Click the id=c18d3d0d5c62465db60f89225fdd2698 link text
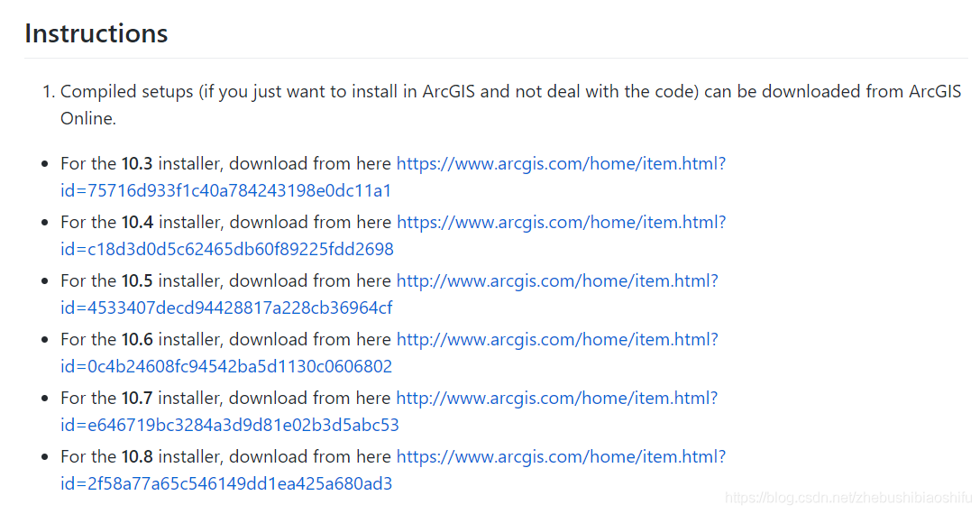Viewport: 980px width, 514px height. [227, 250]
